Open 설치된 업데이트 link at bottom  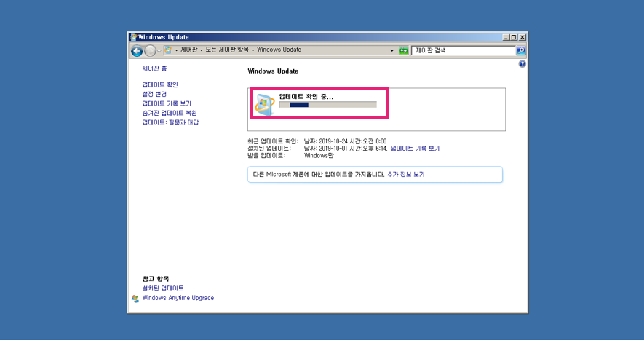tap(163, 288)
